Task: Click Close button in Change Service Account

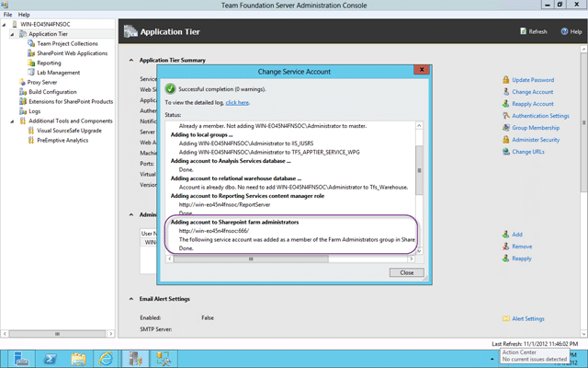Action: click(406, 272)
